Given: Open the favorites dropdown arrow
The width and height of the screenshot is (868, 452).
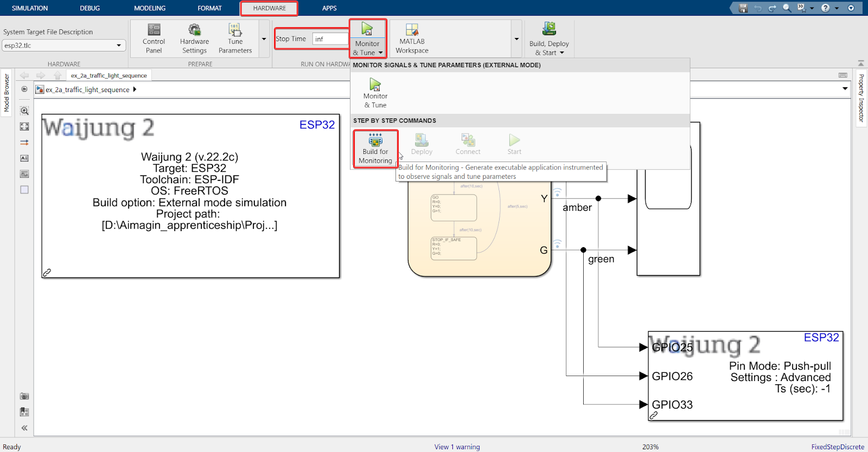Looking at the screenshot, I should coord(812,8).
